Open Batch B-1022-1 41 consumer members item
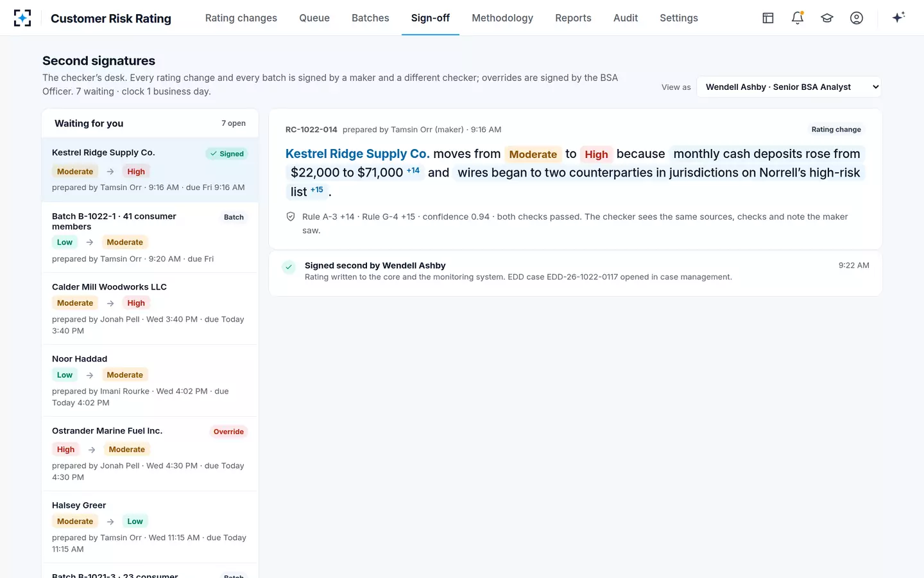924x578 pixels. (x=150, y=238)
